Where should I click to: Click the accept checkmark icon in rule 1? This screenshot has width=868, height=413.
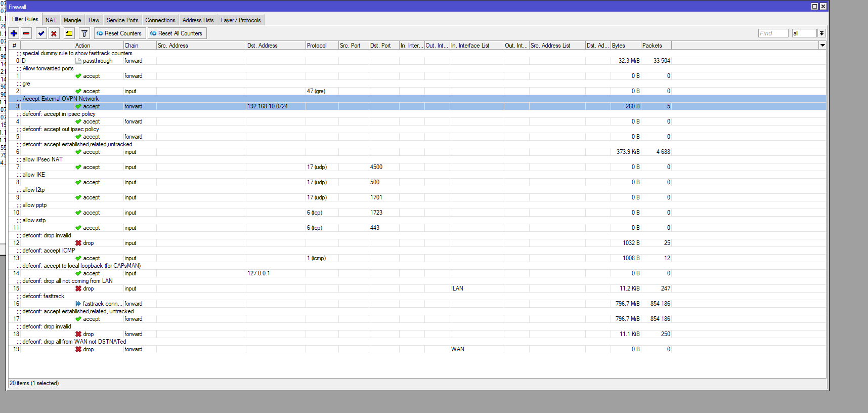point(78,76)
